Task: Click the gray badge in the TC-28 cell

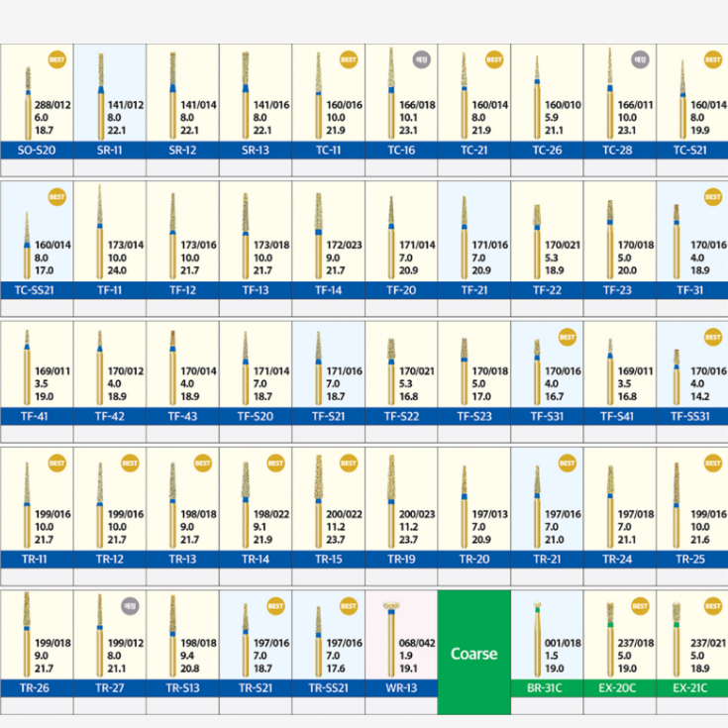Action: (x=640, y=59)
